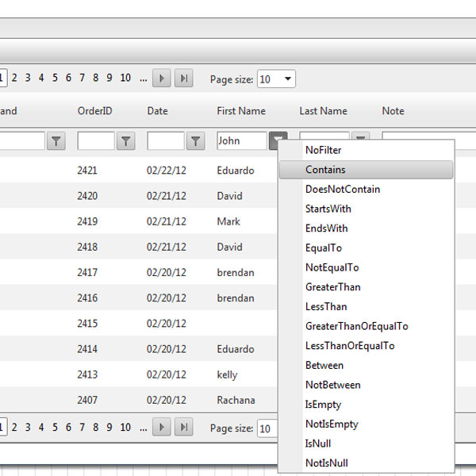476x476 pixels.
Task: Click the OrderID column filter icon
Action: pyautogui.click(x=125, y=141)
